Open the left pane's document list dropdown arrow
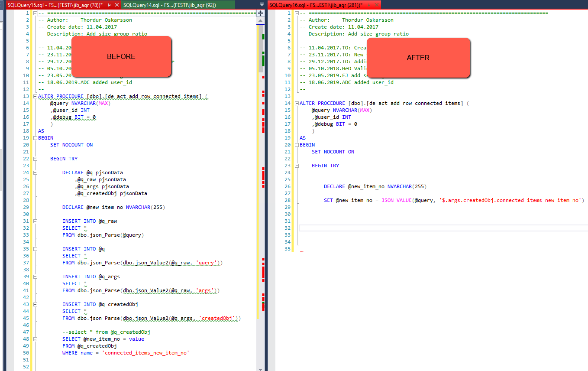The height and width of the screenshot is (371, 588). [x=262, y=5]
